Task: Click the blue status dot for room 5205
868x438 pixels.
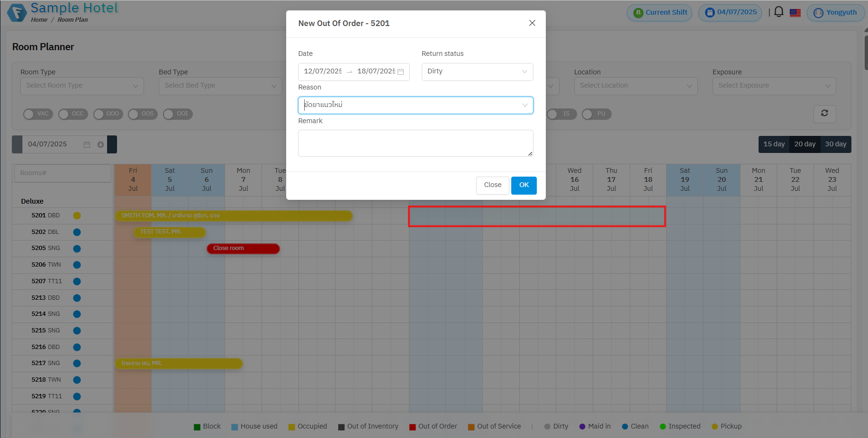Action: click(x=77, y=249)
